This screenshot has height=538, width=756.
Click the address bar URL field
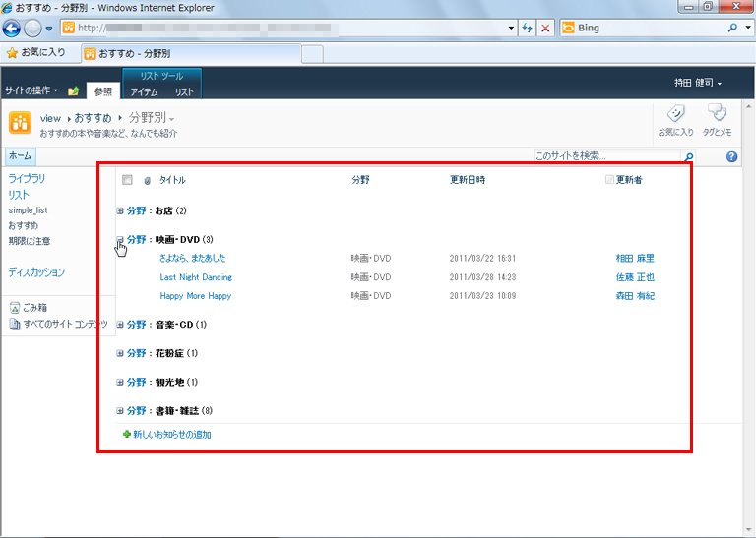(x=284, y=28)
